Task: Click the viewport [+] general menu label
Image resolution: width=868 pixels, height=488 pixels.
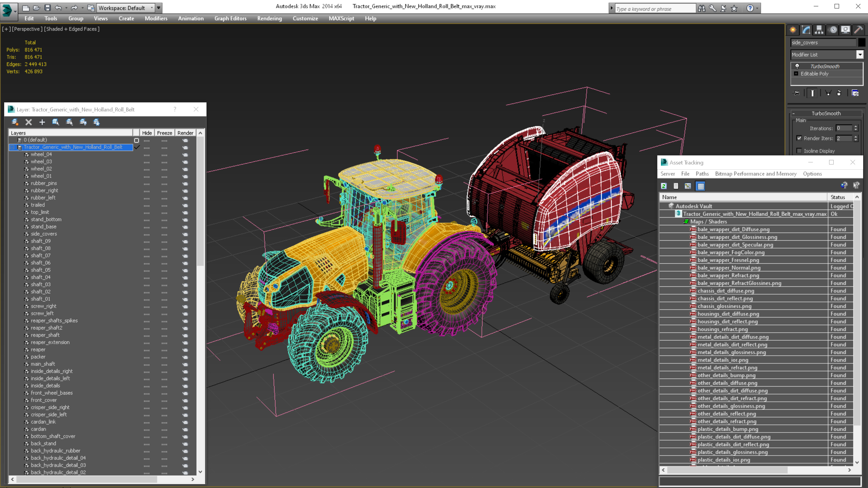Action: coord(6,29)
